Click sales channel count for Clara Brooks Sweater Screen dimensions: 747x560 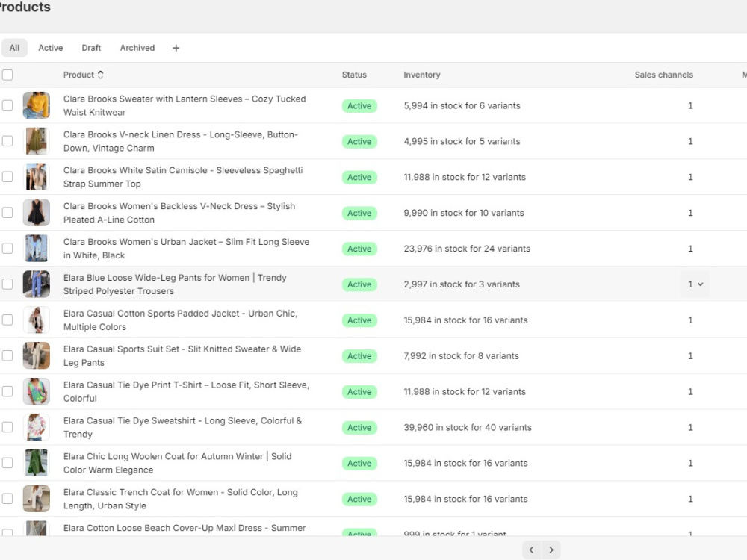(x=690, y=106)
